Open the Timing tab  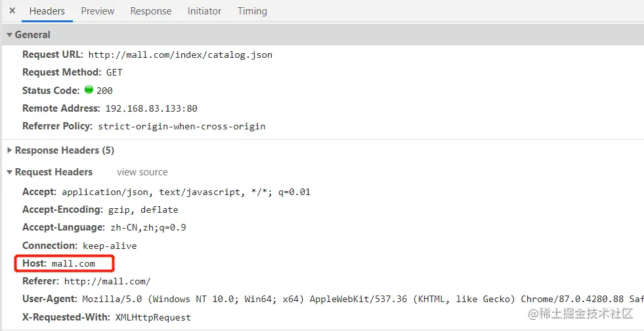252,11
